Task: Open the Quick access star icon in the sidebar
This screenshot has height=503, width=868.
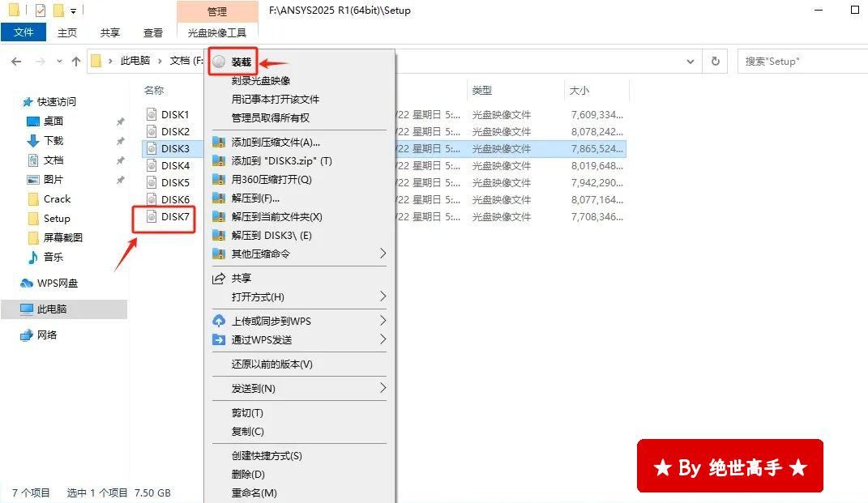Action: [27, 102]
